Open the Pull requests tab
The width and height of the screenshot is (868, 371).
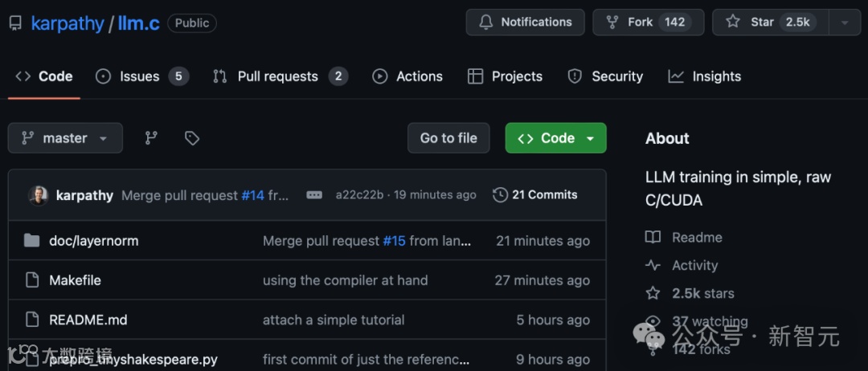(278, 76)
